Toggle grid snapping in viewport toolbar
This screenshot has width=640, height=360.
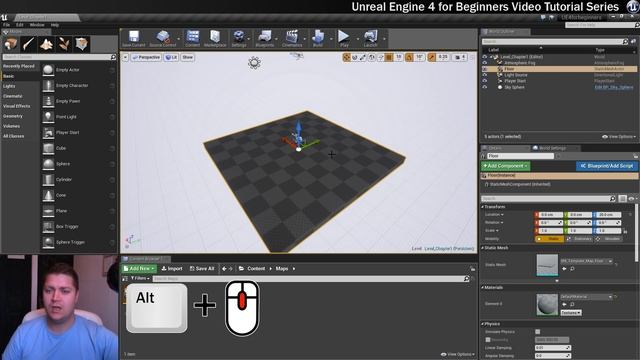coord(389,58)
